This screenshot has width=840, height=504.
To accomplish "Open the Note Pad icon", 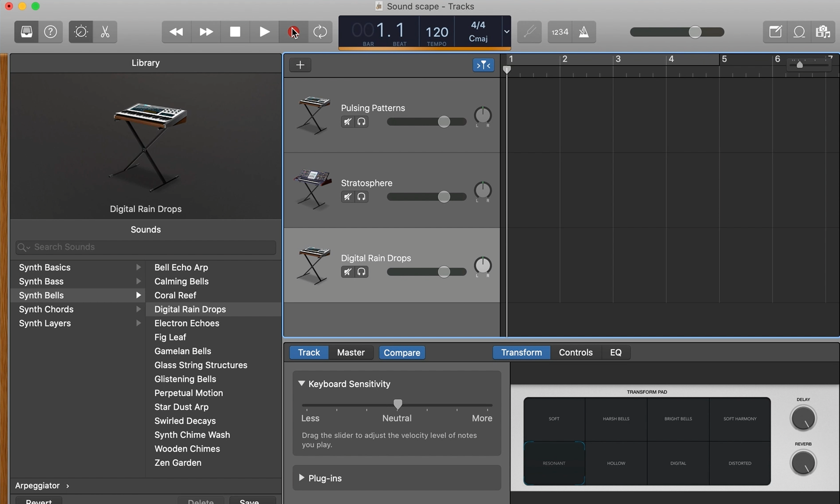I will click(x=775, y=32).
